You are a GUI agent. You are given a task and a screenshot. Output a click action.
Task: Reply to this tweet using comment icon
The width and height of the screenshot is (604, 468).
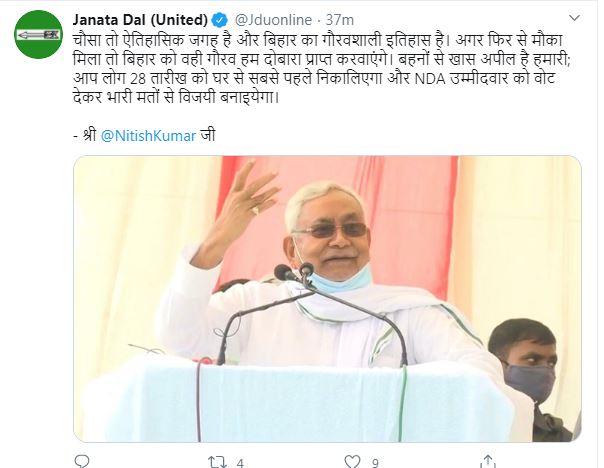pos(82,461)
